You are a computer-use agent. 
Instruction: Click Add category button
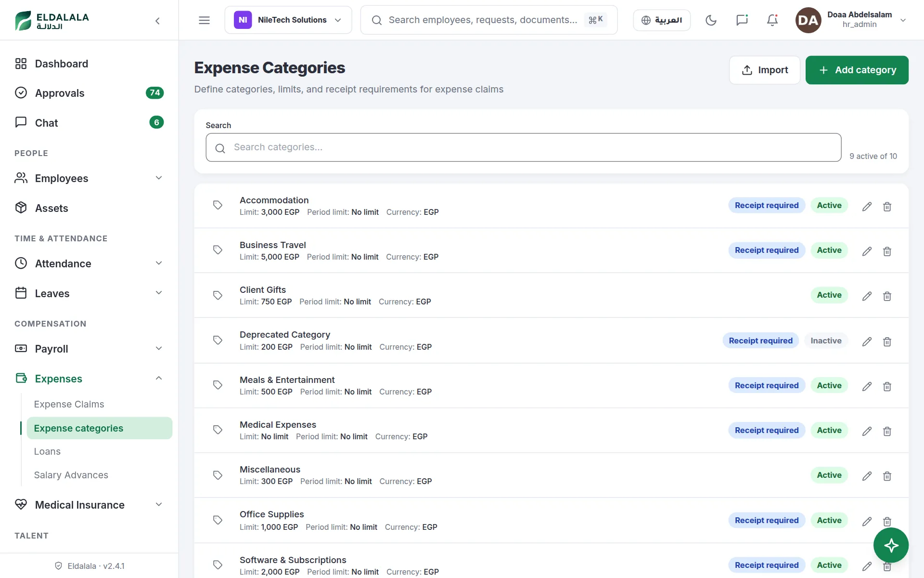857,70
